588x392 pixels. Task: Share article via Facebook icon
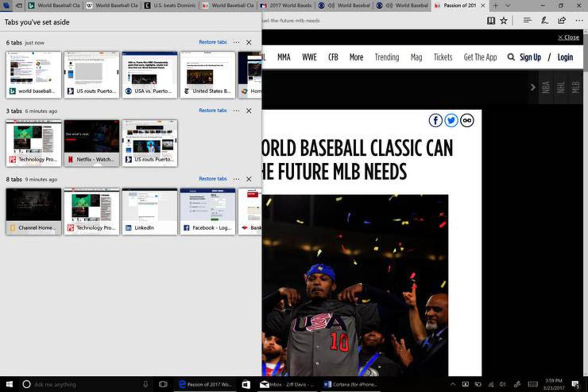[435, 120]
